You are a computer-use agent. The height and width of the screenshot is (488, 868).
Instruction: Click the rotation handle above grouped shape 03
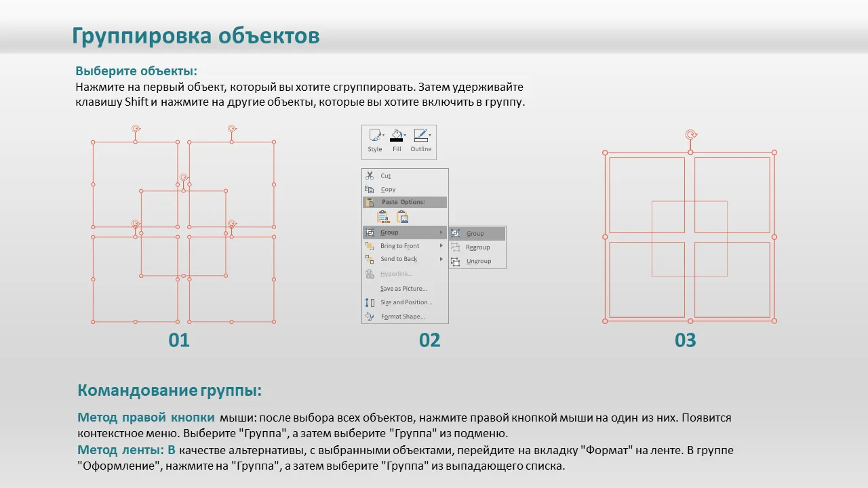point(690,135)
